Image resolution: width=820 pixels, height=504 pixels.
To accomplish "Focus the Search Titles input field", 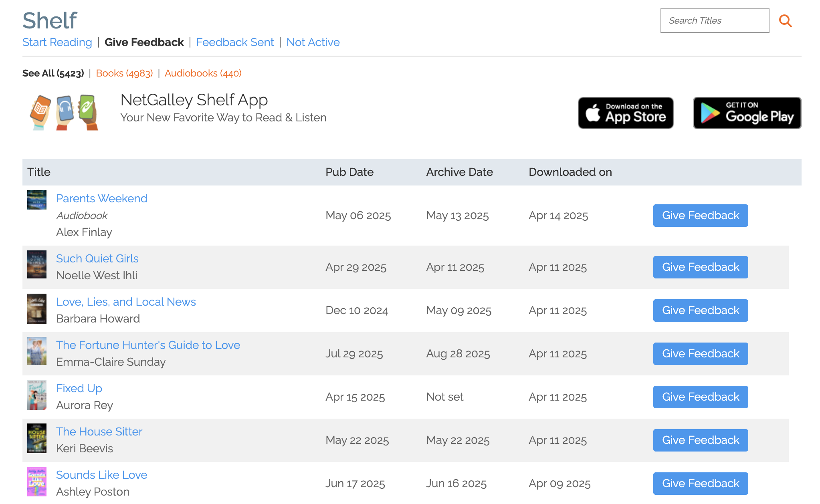I will click(715, 21).
